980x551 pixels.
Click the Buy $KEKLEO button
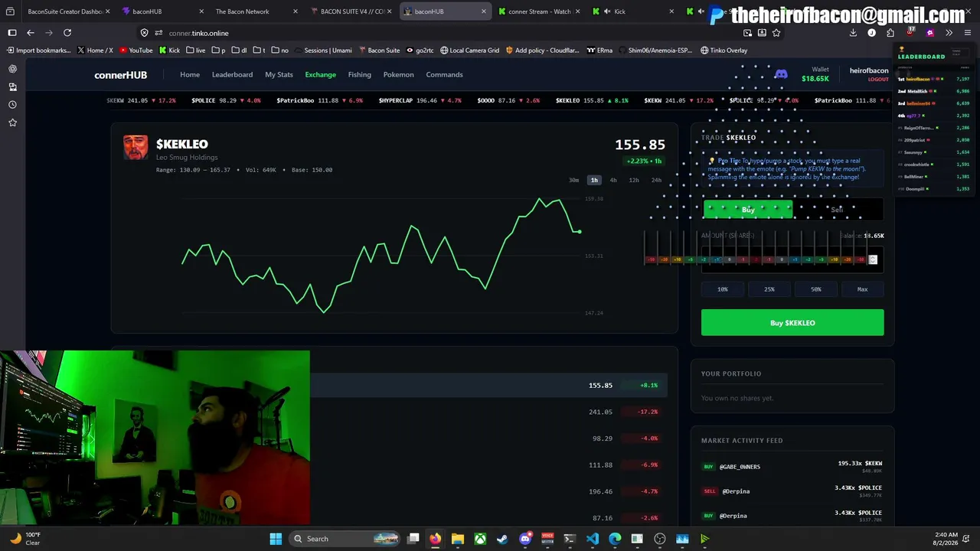(x=792, y=323)
